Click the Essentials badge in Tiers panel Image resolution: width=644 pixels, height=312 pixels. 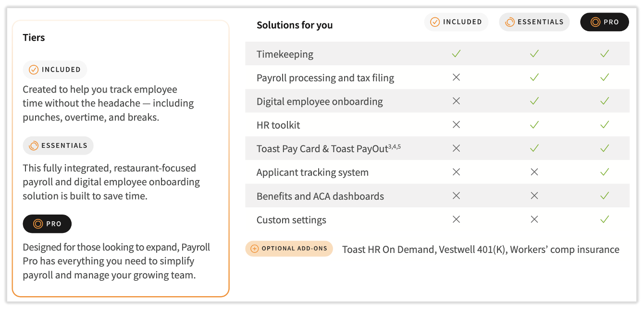click(58, 145)
